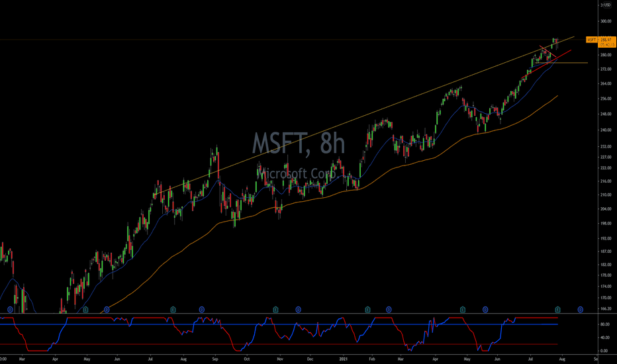
Task: Click the 198.00 price axis label
Action: (606, 224)
